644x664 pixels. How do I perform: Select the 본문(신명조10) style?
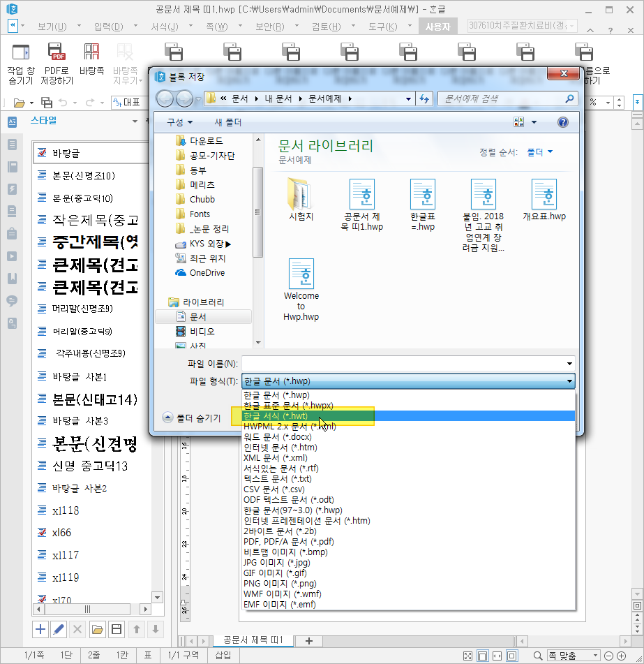(83, 176)
